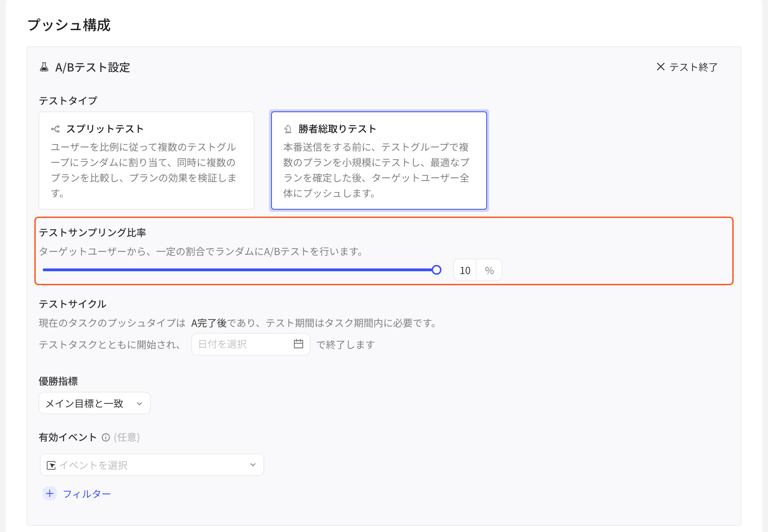Screen dimensions: 768x532
Task: Click the (任意) optional label
Action: coord(127,437)
